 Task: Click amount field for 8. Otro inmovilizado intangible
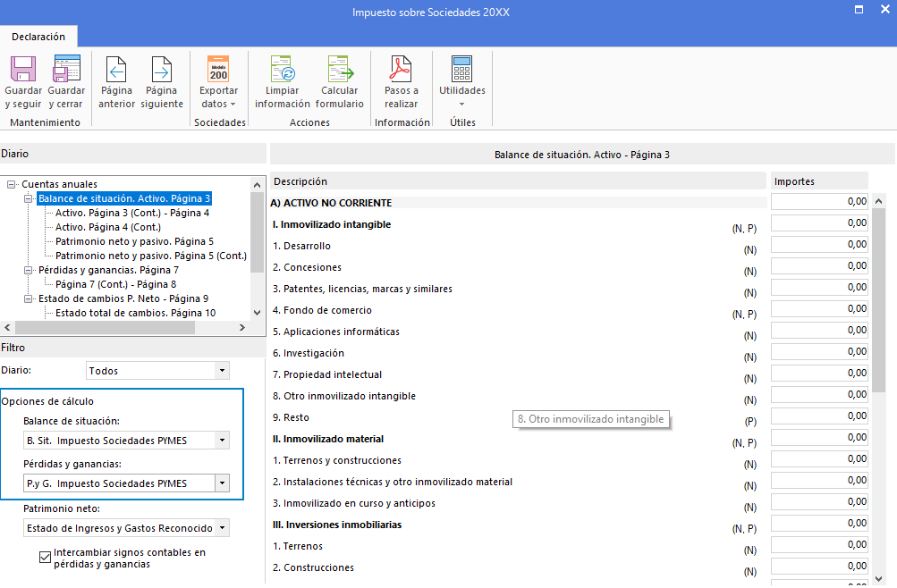point(819,394)
